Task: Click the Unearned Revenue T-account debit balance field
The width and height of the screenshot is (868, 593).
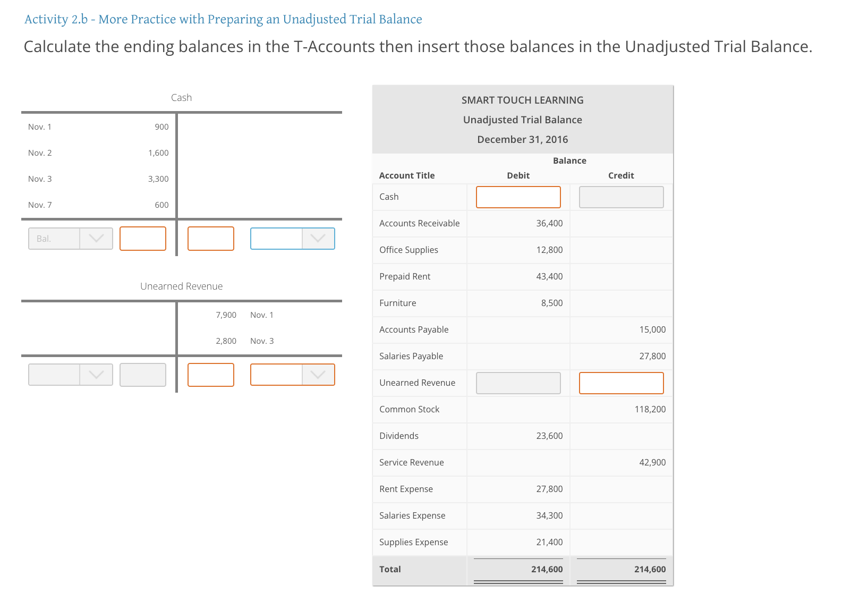Action: [x=143, y=375]
